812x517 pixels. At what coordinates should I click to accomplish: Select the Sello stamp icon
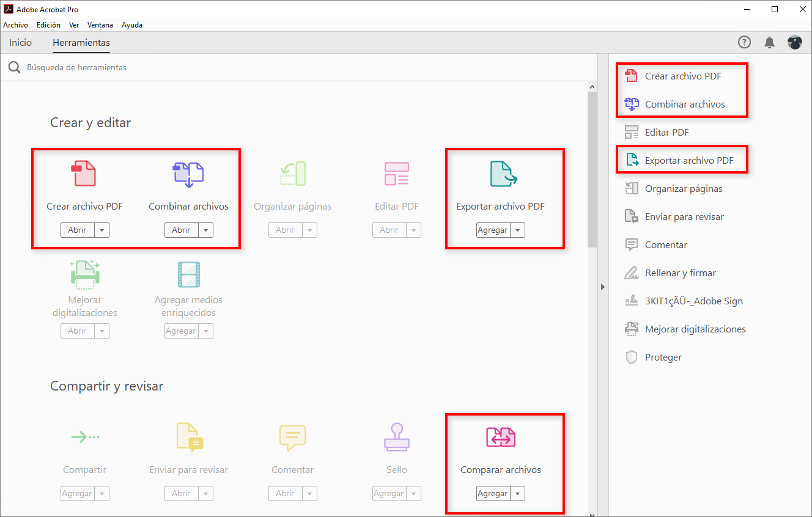pyautogui.click(x=396, y=437)
